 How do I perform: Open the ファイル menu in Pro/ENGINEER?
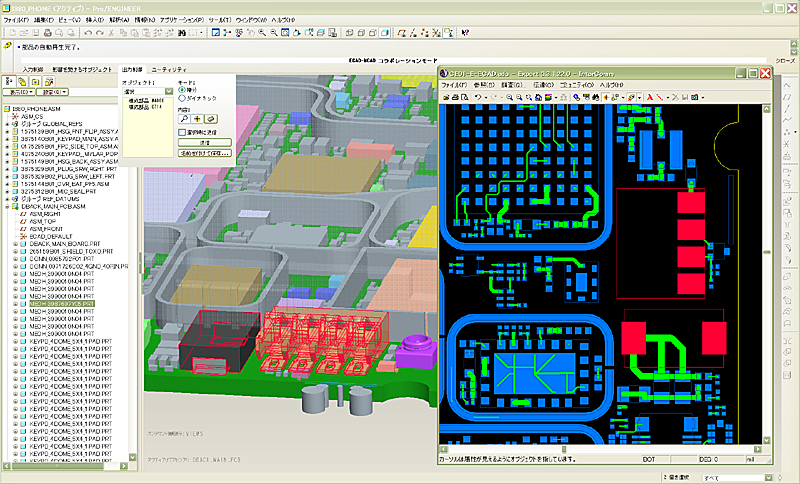point(15,20)
